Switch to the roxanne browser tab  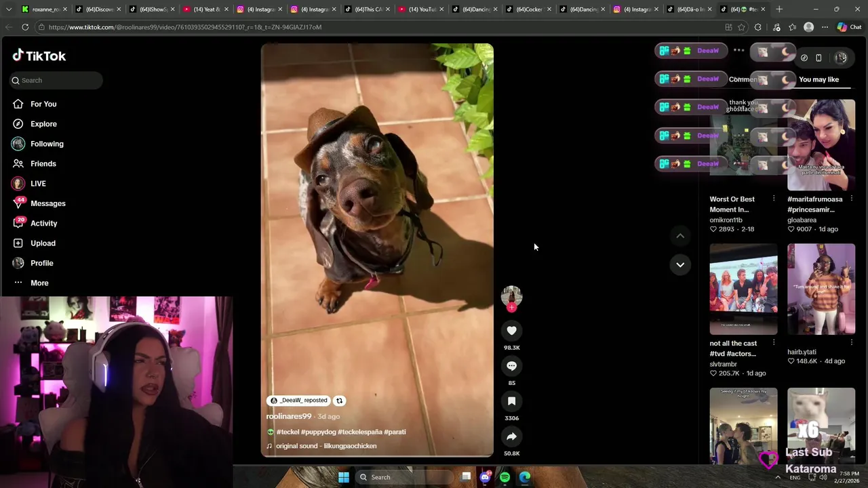coord(42,9)
